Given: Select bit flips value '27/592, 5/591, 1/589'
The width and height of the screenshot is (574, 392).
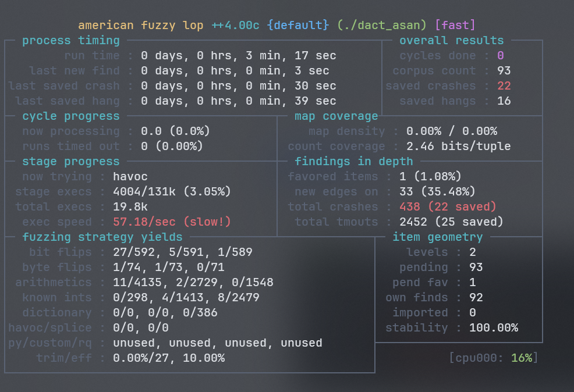Looking at the screenshot, I should (183, 252).
